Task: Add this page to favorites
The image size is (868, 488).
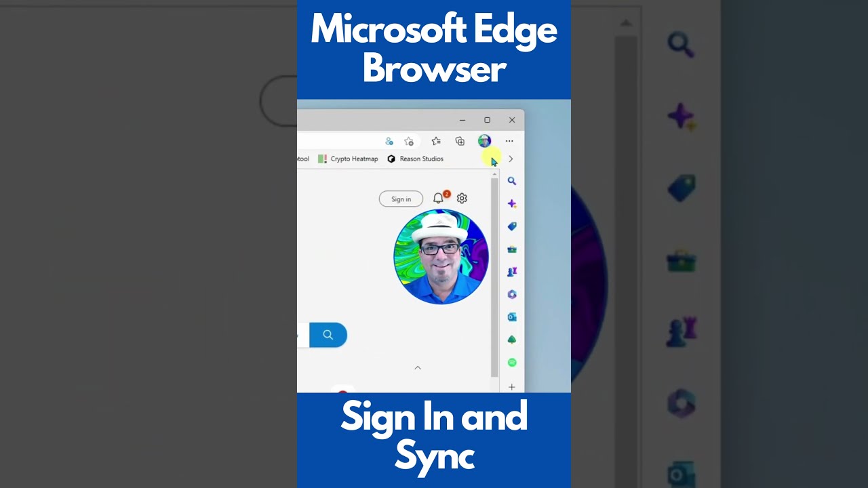Action: click(409, 141)
